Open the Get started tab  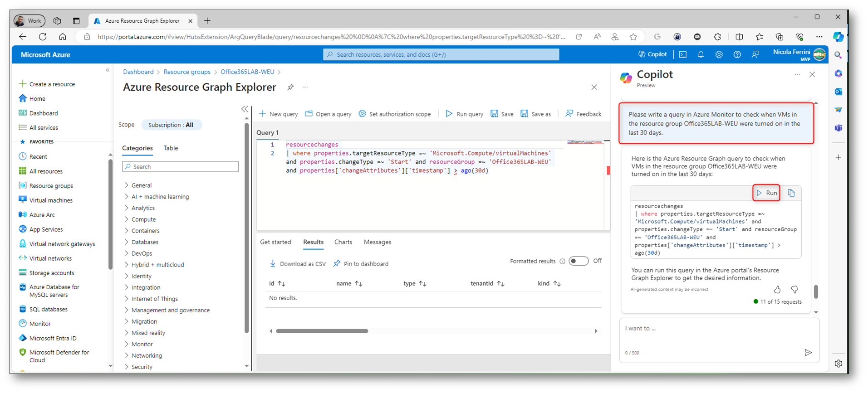pyautogui.click(x=275, y=242)
